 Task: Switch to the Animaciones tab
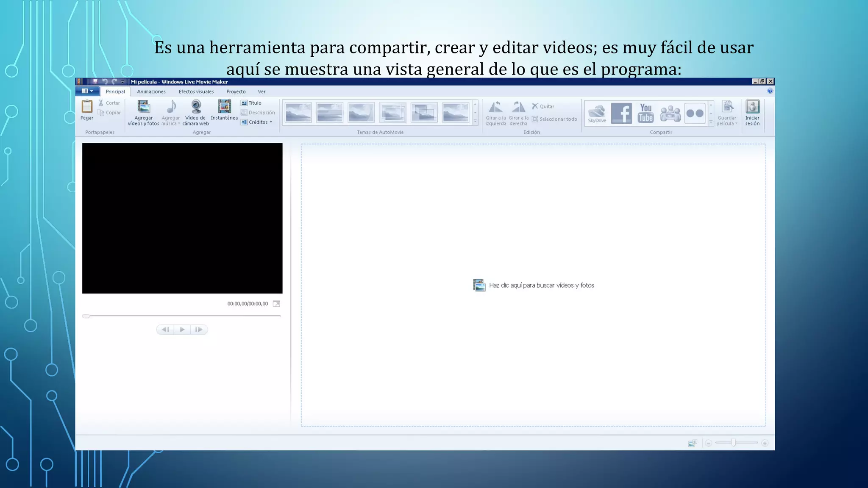151,91
